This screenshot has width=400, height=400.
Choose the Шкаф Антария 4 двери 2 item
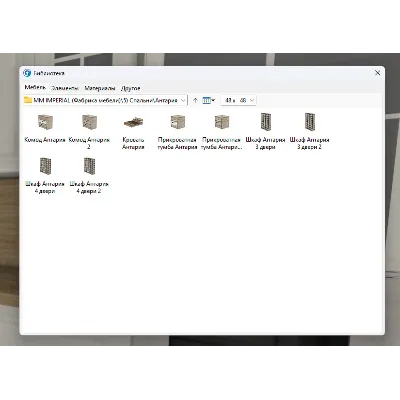89,175
